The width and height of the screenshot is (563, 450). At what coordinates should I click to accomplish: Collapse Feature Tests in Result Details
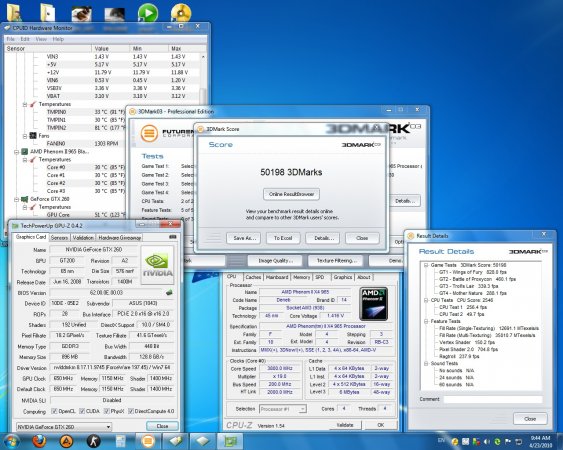(x=426, y=321)
